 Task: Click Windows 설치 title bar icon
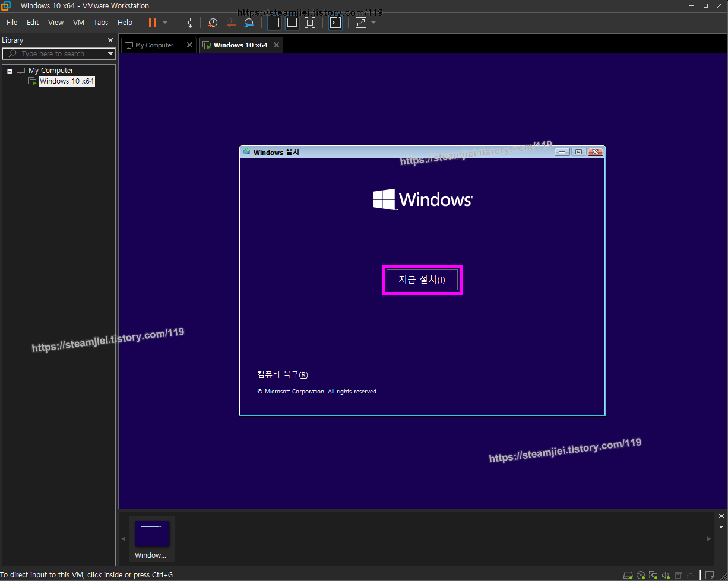click(246, 152)
